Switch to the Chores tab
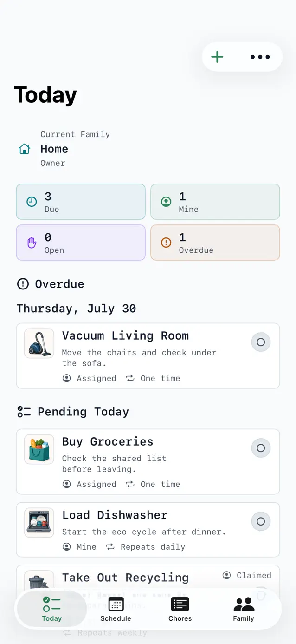 (180, 609)
